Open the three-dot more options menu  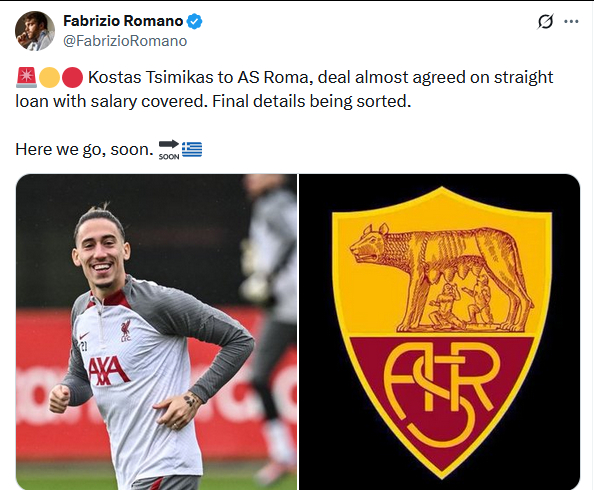pos(571,21)
